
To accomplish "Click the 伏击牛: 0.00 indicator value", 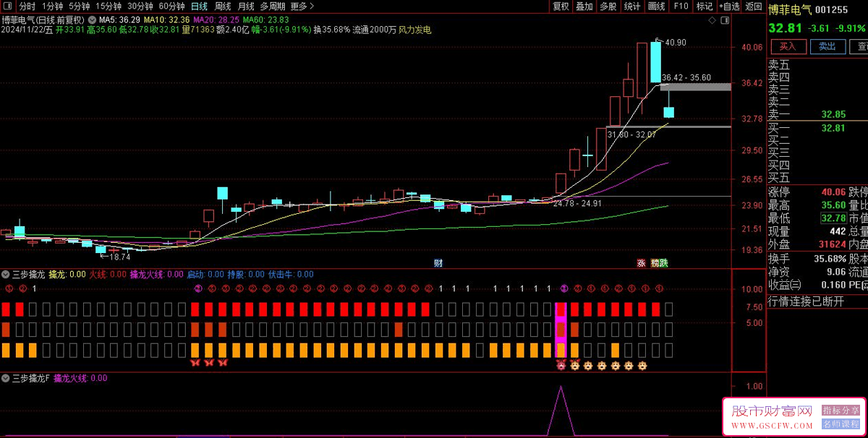I will [x=291, y=275].
